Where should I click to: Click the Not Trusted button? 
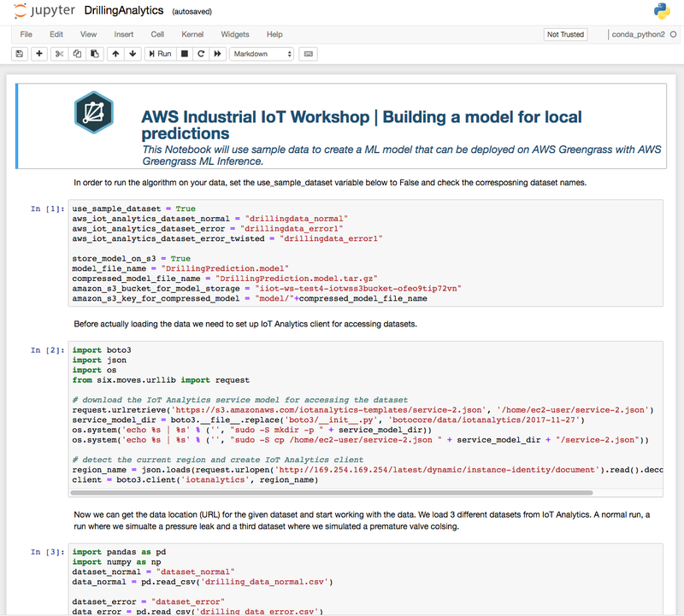point(565,34)
